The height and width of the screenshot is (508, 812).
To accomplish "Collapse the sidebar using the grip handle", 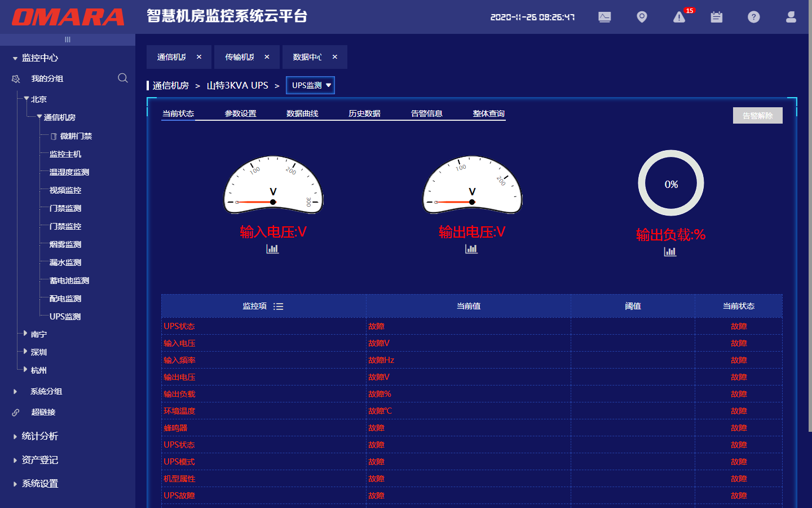I will (x=68, y=40).
